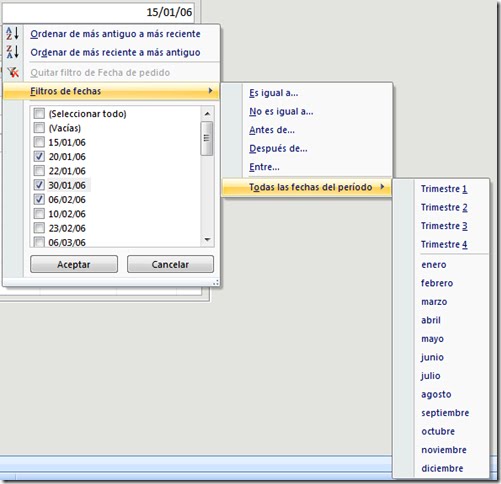
Task: Choose the 'No es igual a...' filter
Action: 281,111
